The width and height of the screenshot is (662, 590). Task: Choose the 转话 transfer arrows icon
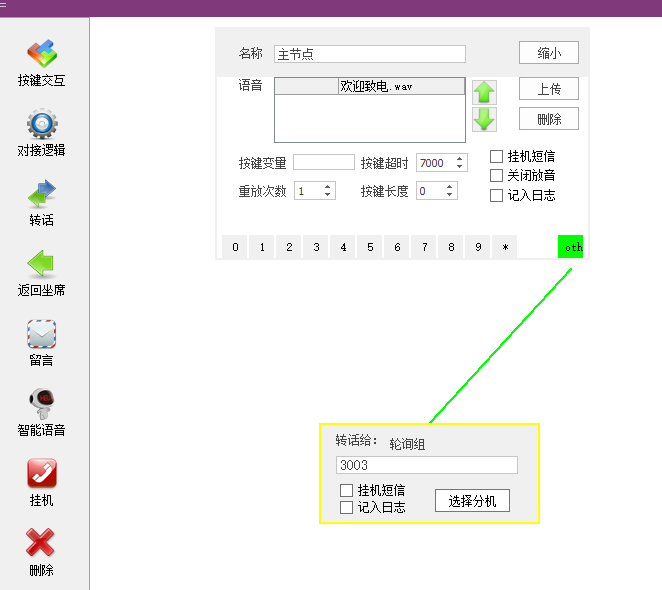(41, 193)
